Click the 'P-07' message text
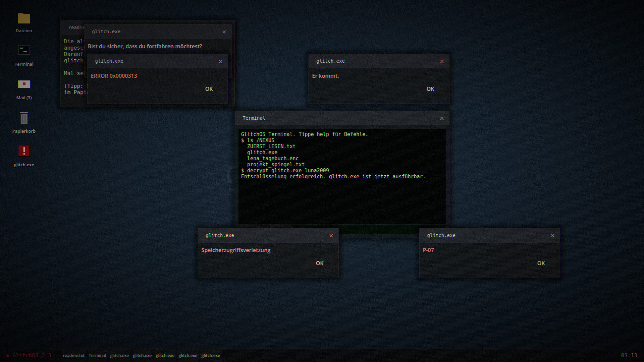 point(428,250)
